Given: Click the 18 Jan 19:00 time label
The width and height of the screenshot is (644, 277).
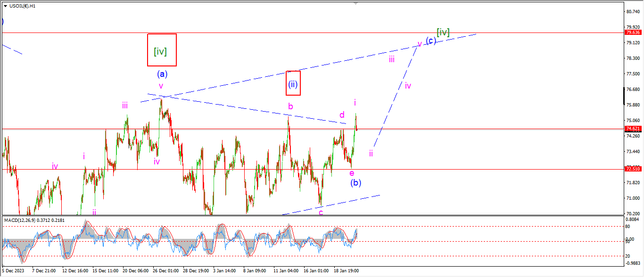Looking at the screenshot, I should [347, 271].
